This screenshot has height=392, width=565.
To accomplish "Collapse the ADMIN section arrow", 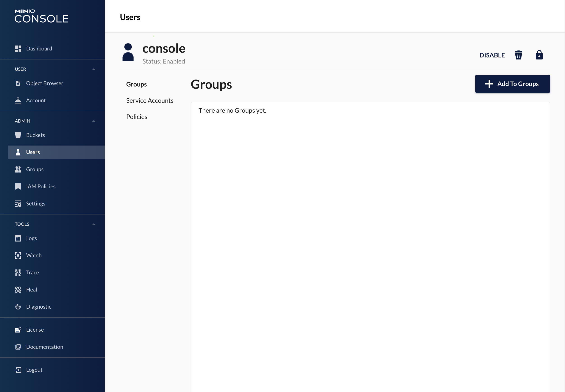I will coord(94,121).
